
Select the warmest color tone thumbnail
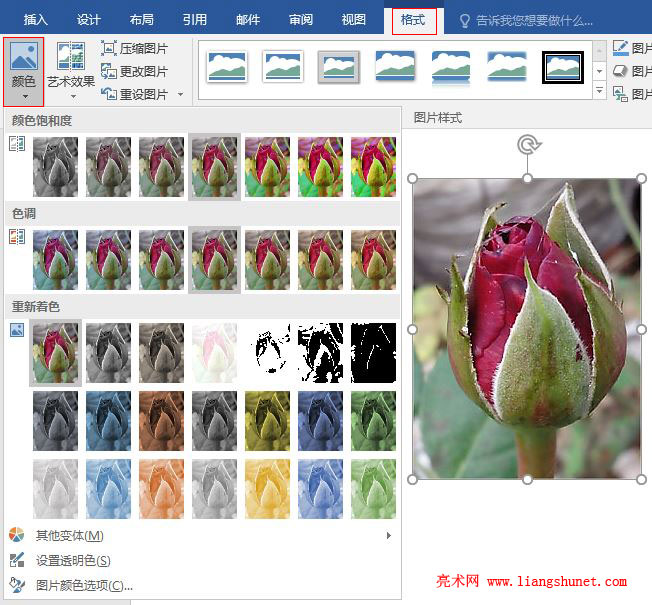click(x=373, y=260)
